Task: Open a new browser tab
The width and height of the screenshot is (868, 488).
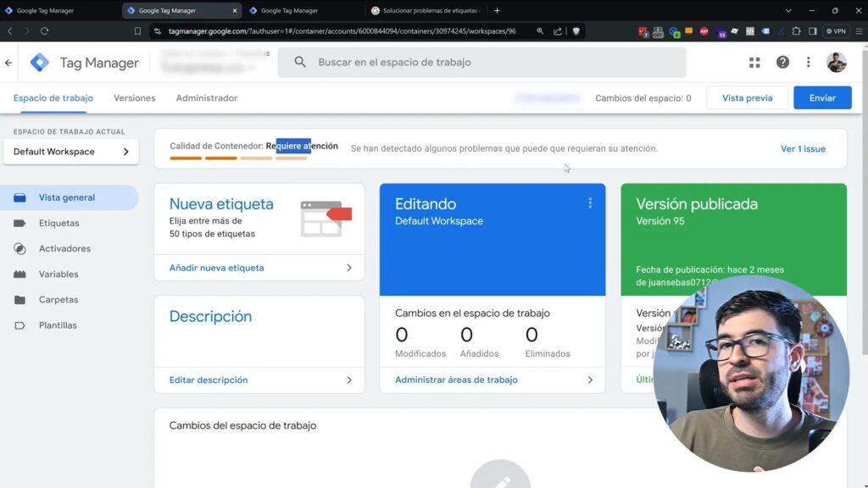Action: (497, 10)
